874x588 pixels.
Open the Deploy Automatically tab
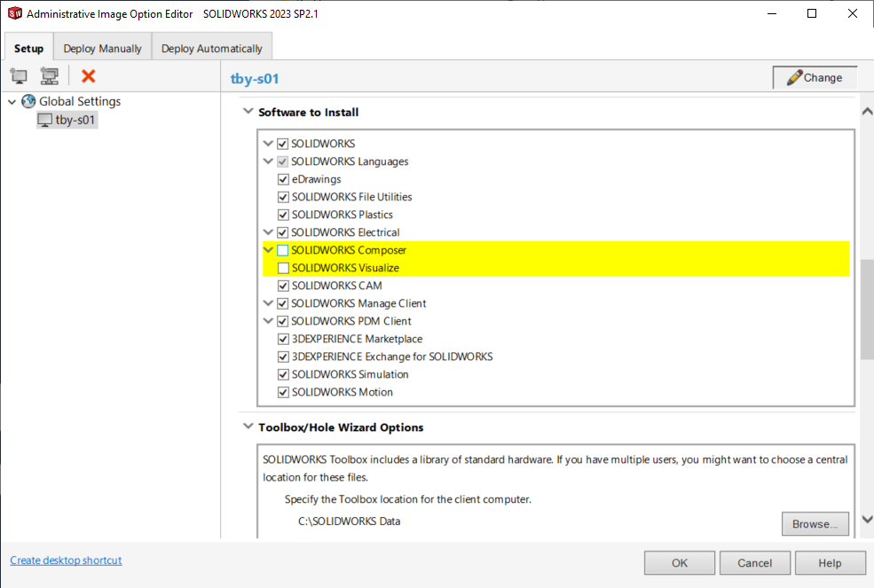212,49
